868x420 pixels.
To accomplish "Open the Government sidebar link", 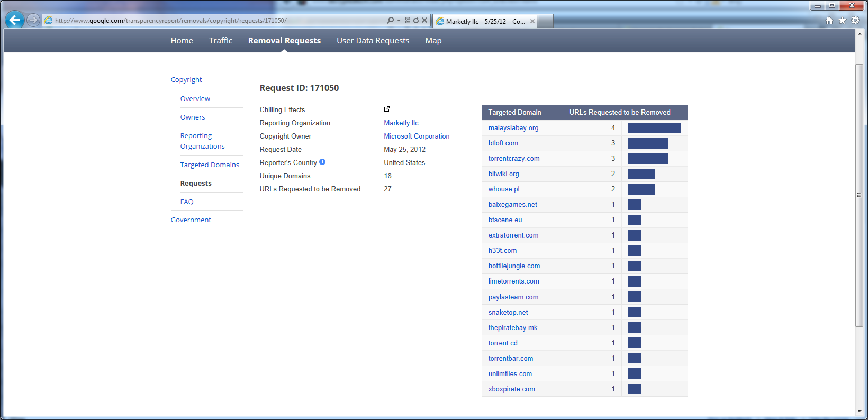I will tap(191, 220).
